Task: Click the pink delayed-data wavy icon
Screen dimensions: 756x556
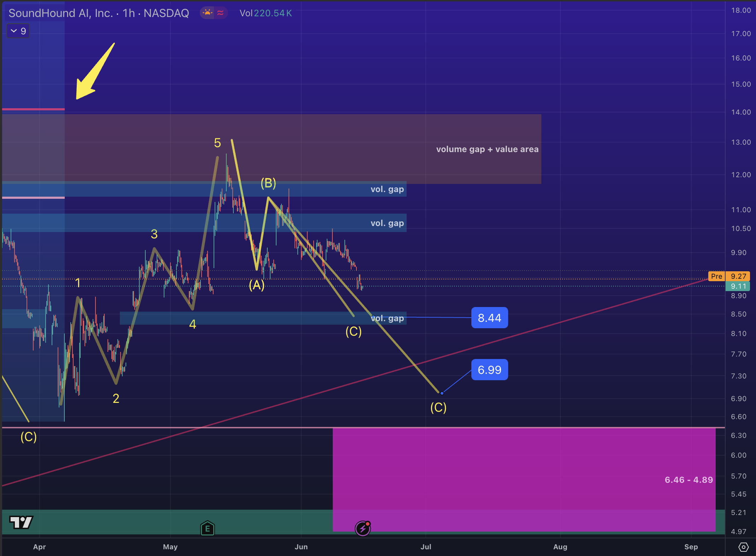Action: (220, 13)
